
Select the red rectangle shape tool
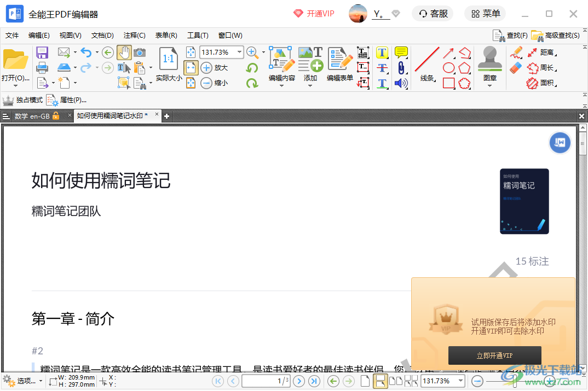pyautogui.click(x=448, y=83)
